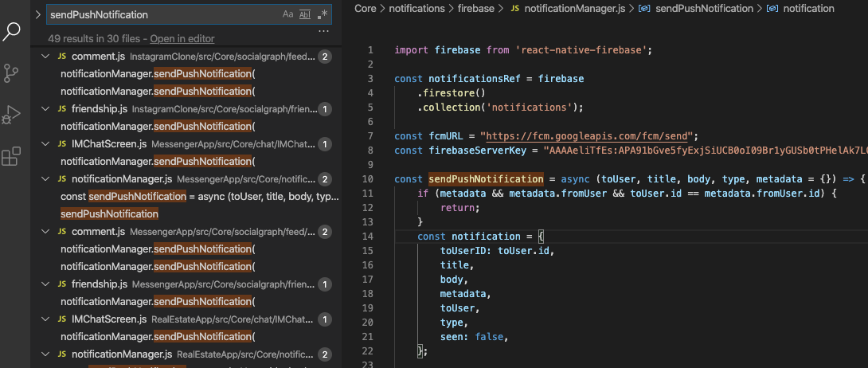This screenshot has width=868, height=368.
Task: Click the result count badge on IMChatScreen.js in MessengerApp
Action: pos(325,144)
